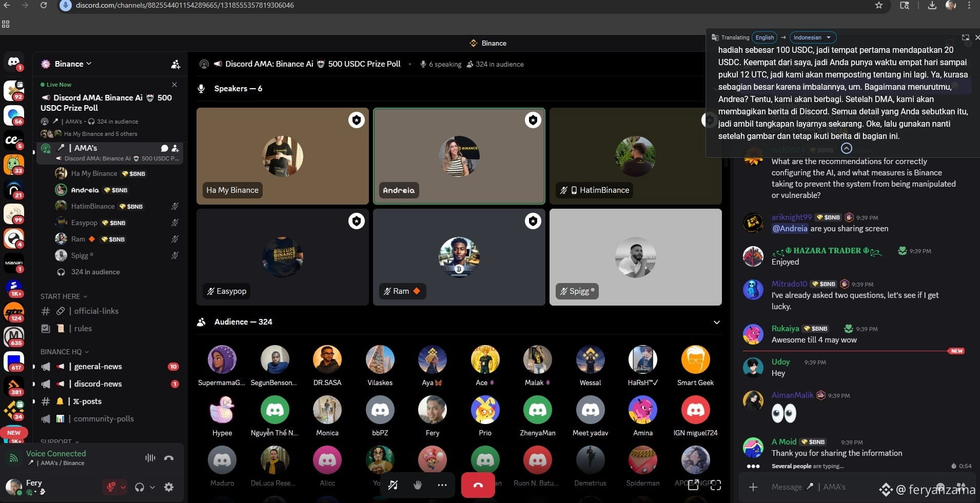
Task: Collapse the Audience section chevron
Action: point(717,322)
